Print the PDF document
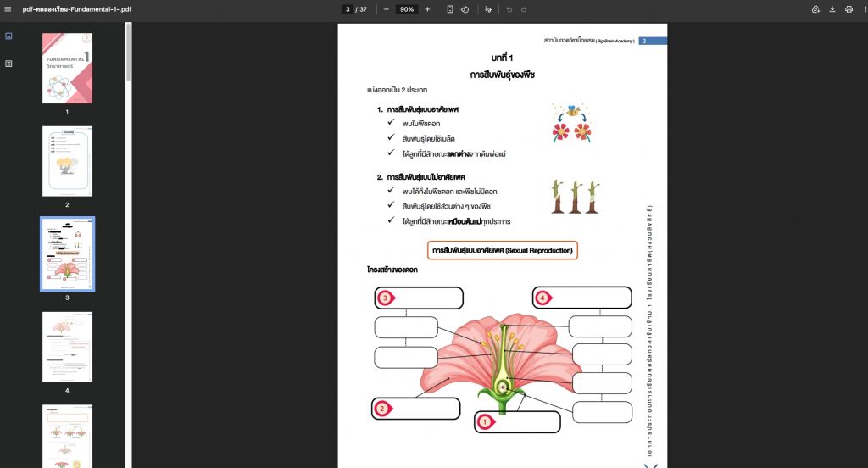Viewport: 868px width, 468px height. [849, 9]
